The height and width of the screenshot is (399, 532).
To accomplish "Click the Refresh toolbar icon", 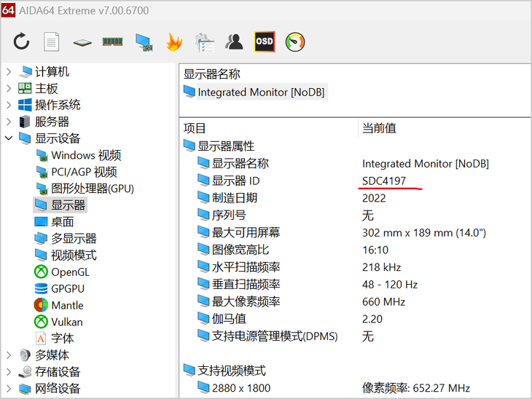I will [x=21, y=42].
